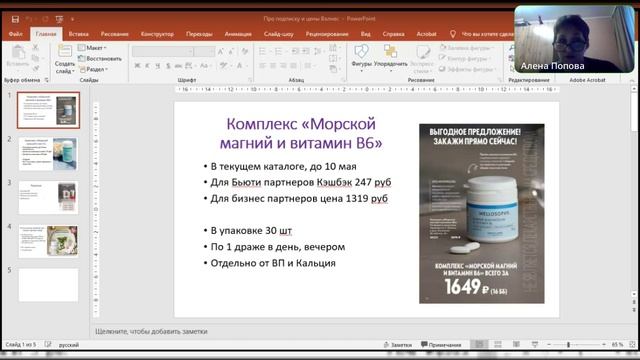Select blank slide 5 thumbnail
This screenshot has height=360, width=640.
coord(48,285)
